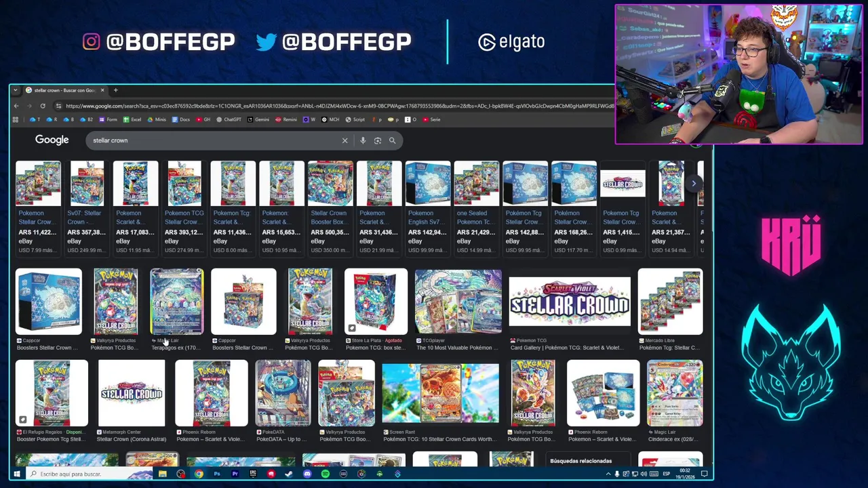Viewport: 868px width, 488px height.
Task: Open the Stellar Crown logo shopping item
Action: (x=623, y=207)
